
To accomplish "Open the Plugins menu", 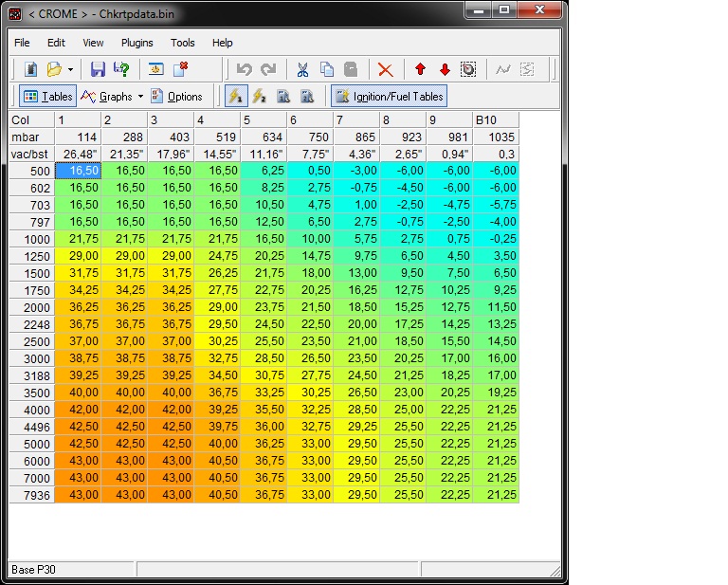I will pos(136,43).
